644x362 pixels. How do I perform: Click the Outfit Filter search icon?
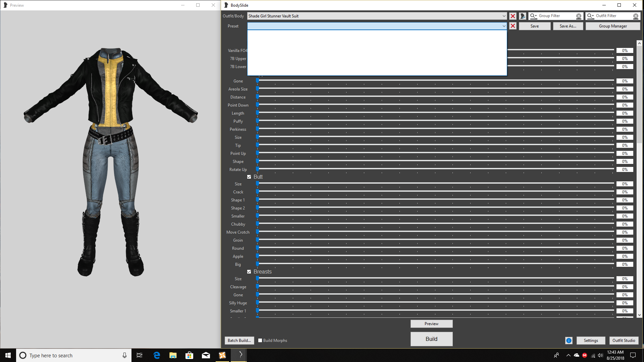pyautogui.click(x=590, y=15)
